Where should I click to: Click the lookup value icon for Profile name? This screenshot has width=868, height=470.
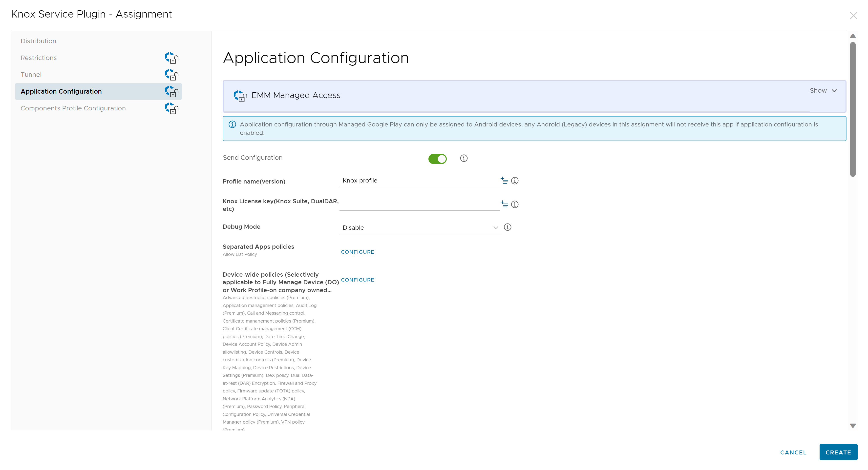(504, 181)
